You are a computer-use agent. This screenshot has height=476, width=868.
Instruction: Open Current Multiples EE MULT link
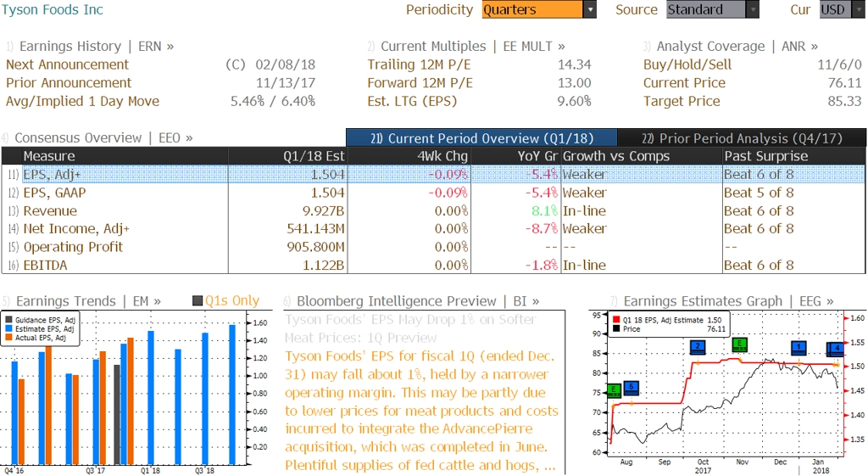coord(473,46)
